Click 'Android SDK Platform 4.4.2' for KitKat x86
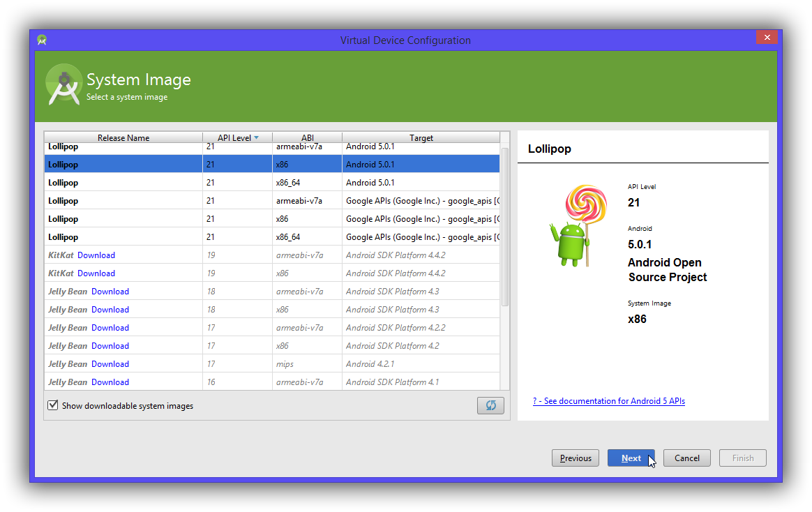This screenshot has height=512, width=812. 396,273
